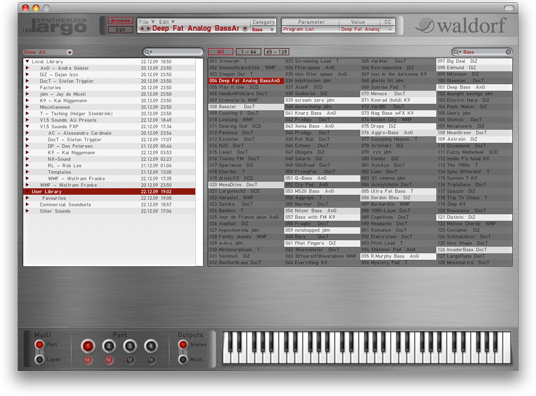The width and height of the screenshot is (536, 396).
Task: Click the Edit mode button
Action: [x=120, y=30]
